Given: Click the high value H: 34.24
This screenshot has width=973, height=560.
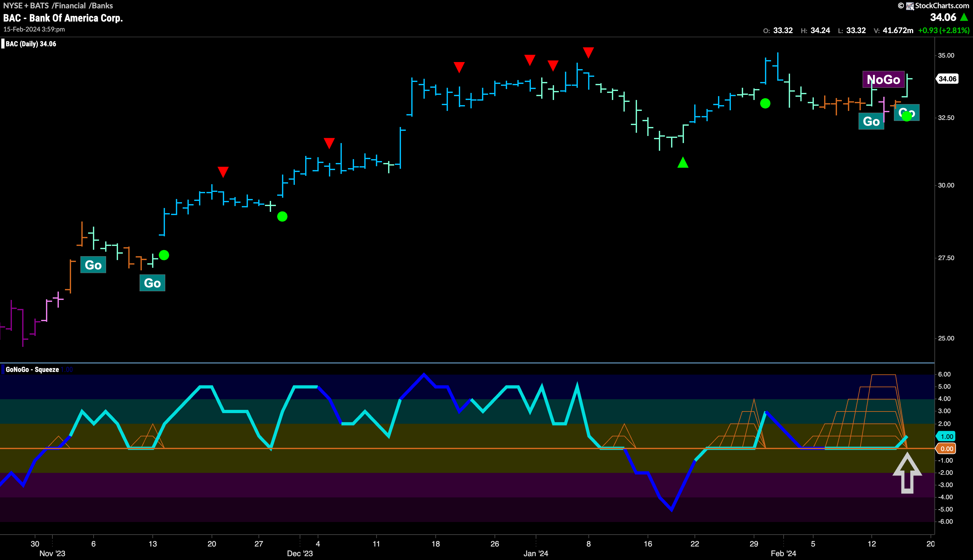Looking at the screenshot, I should coord(815,31).
